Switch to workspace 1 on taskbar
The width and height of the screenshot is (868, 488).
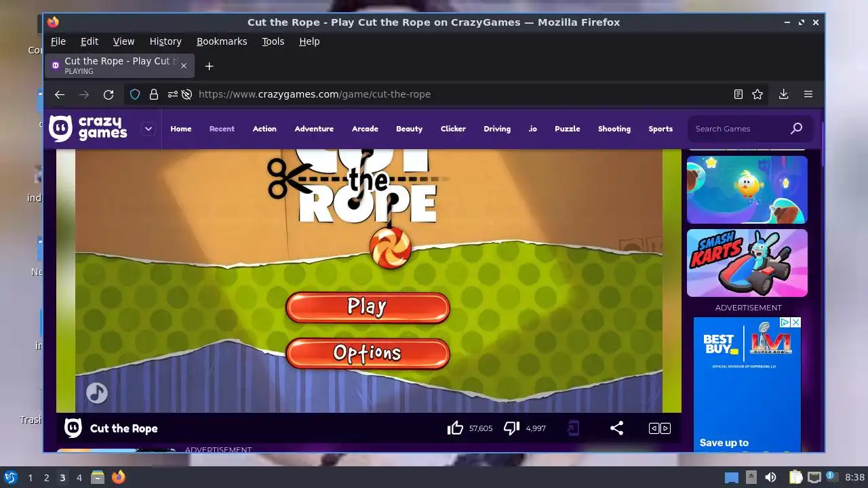pos(30,478)
